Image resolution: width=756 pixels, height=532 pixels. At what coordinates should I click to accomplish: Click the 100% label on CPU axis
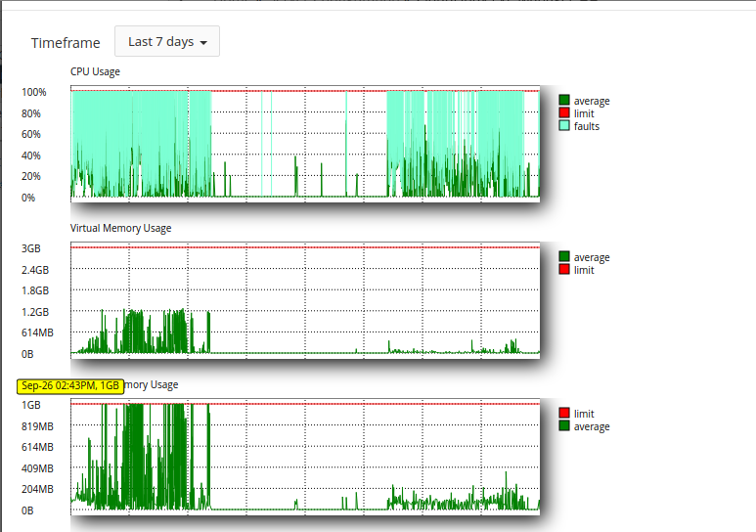tap(34, 92)
